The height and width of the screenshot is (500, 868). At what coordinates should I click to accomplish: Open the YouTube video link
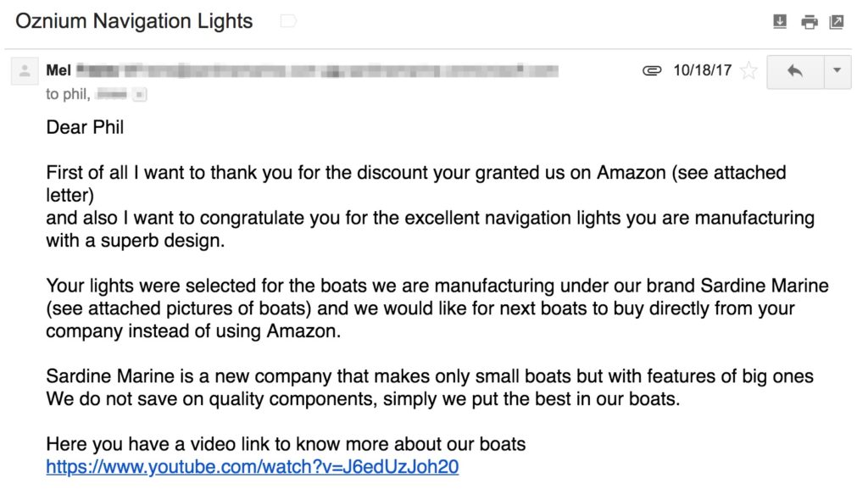[253, 467]
